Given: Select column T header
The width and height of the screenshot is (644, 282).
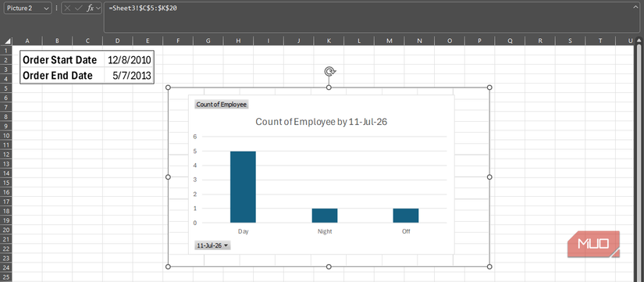Looking at the screenshot, I should 600,41.
